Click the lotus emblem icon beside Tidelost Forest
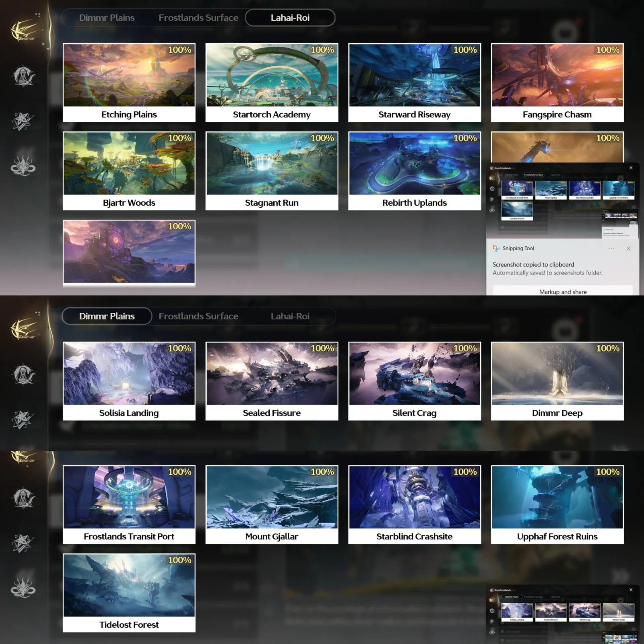 (x=23, y=588)
